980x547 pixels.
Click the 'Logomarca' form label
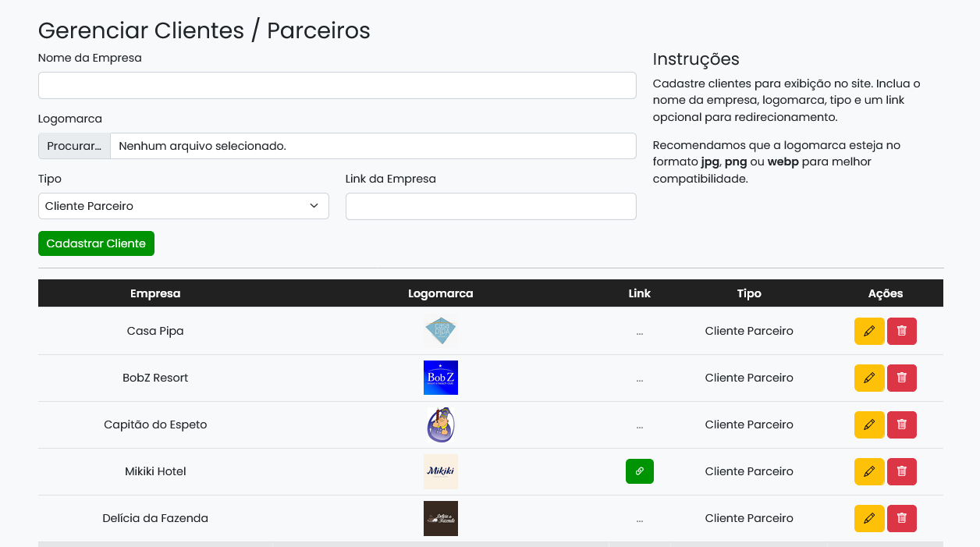[70, 119]
